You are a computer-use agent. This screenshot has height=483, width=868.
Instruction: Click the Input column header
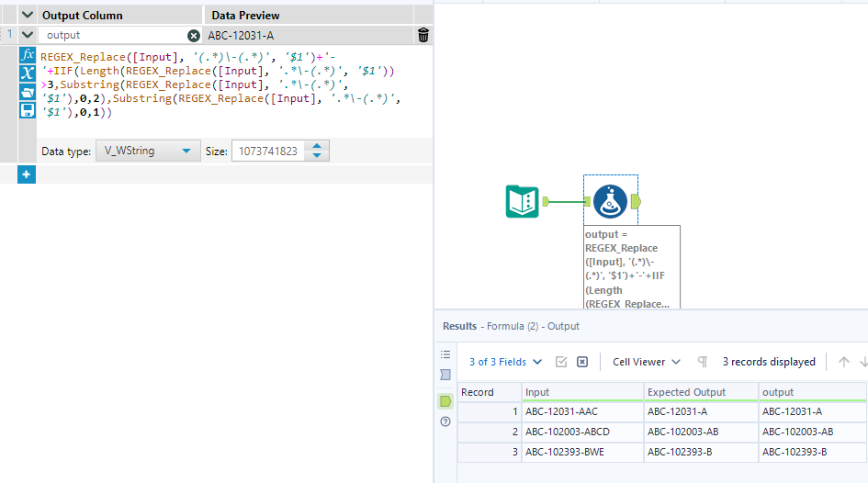point(582,392)
